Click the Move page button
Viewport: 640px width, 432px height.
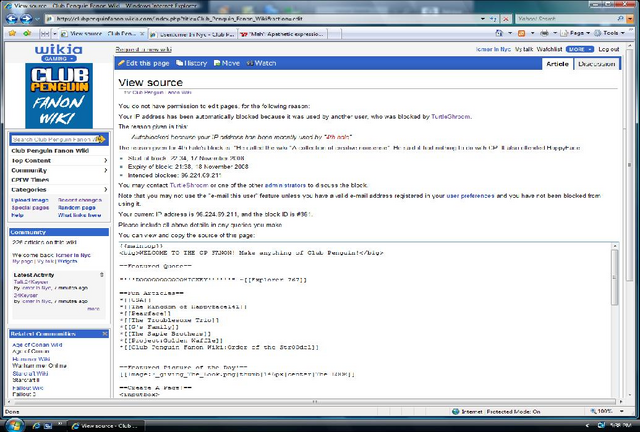[x=227, y=63]
